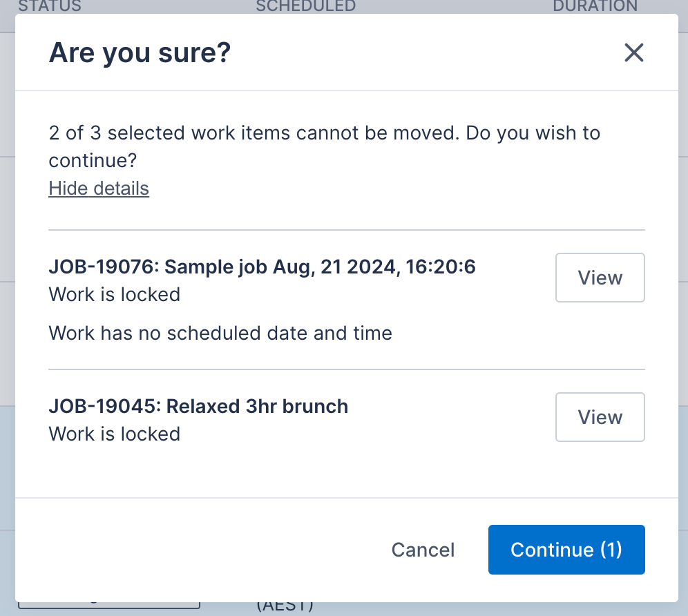688x616 pixels.
Task: Dismiss the confirmation dialog using the X icon
Action: coord(633,52)
